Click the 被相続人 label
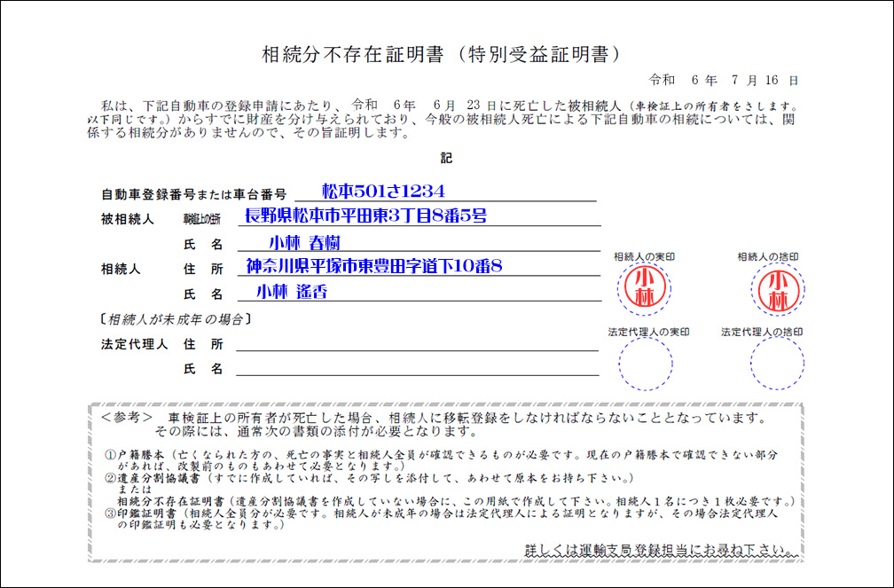Viewport: 894px width, 588px height. point(129,218)
